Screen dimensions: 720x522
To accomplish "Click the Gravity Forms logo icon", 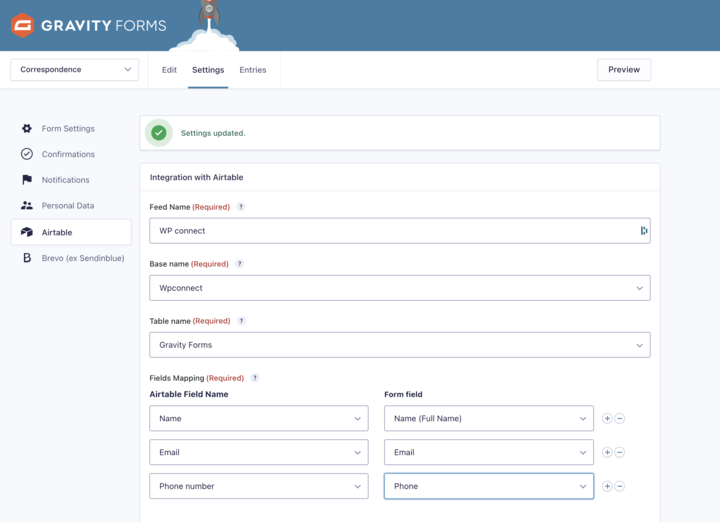I will (22, 25).
